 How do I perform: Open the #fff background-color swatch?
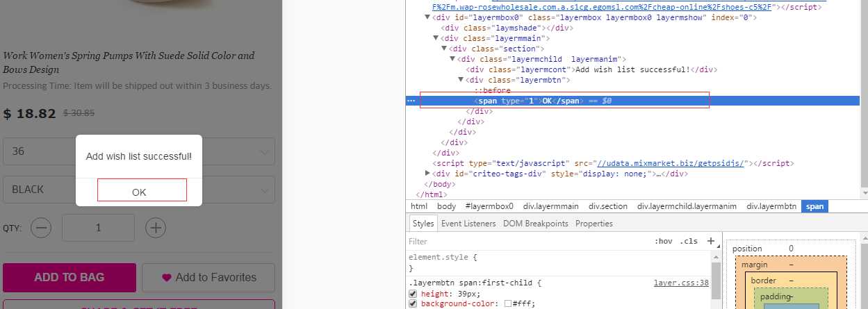[508, 304]
